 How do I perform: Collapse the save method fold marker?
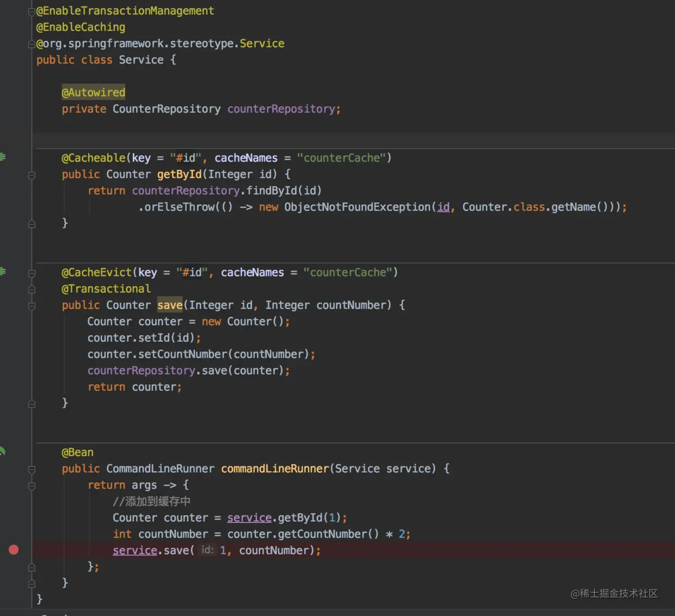tap(32, 306)
